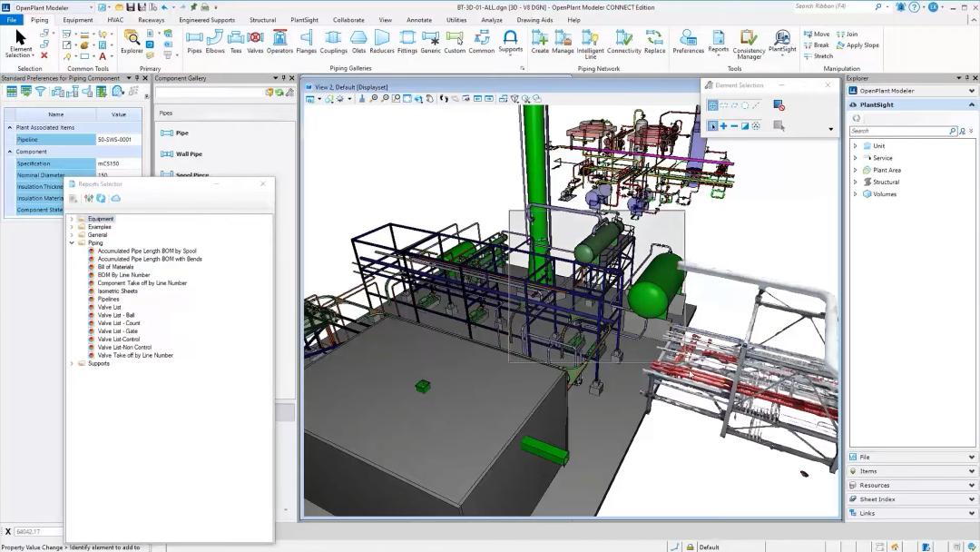Open the Custom component tool
980x552 pixels.
point(455,42)
